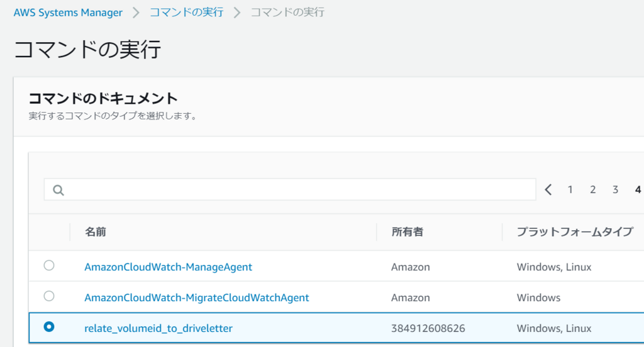This screenshot has width=644, height=347.
Task: Select the AmazonCloudWatch-MigrateCloudWatchAgent radio button
Action: tap(49, 296)
